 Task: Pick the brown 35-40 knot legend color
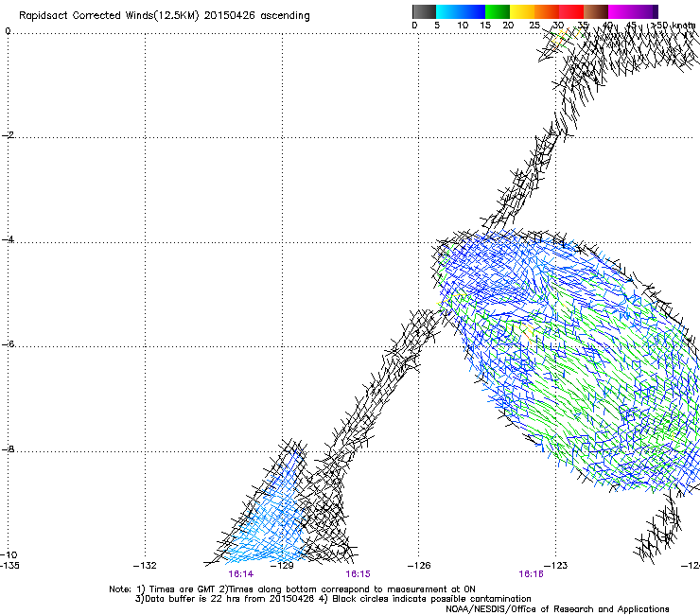coord(596,11)
